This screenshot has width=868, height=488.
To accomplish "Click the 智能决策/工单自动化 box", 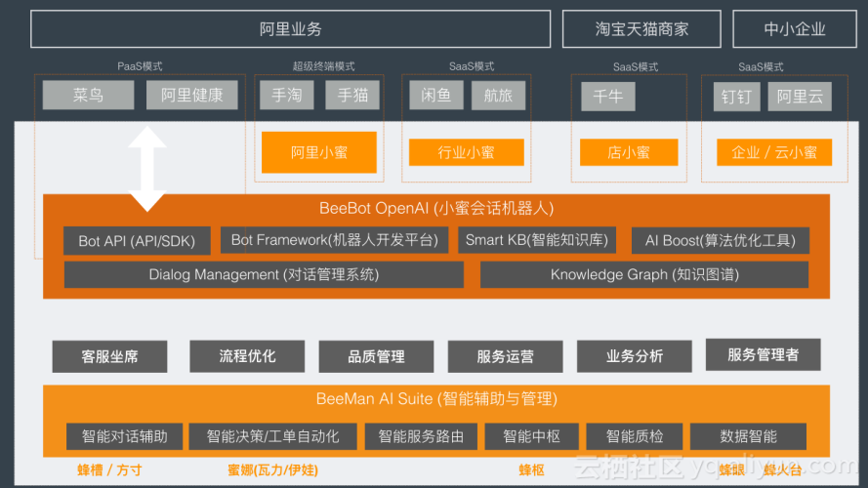I will [273, 436].
